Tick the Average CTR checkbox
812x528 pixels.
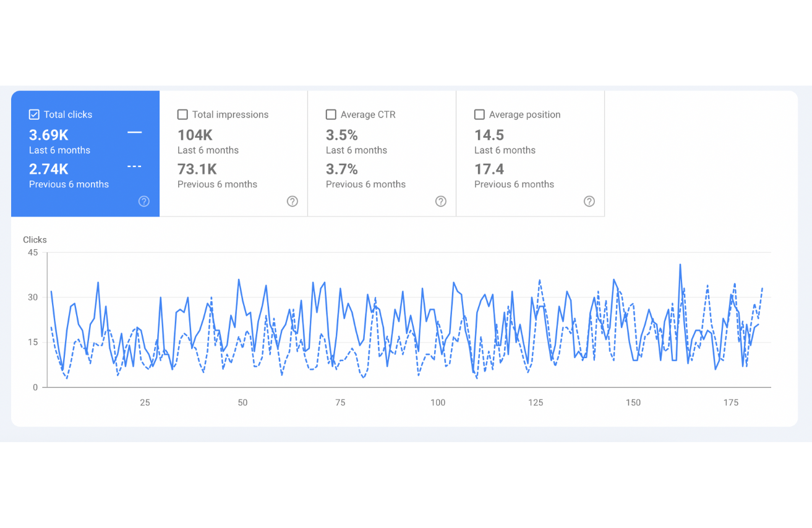point(331,114)
